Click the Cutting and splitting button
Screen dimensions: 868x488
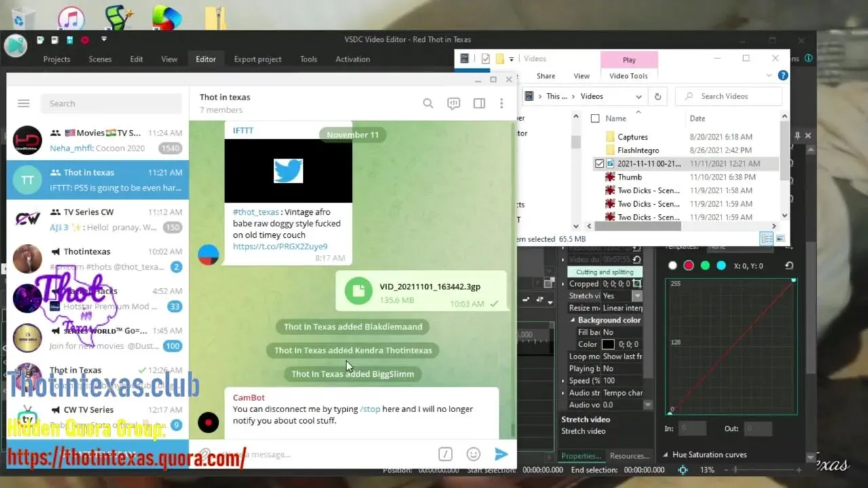point(605,272)
